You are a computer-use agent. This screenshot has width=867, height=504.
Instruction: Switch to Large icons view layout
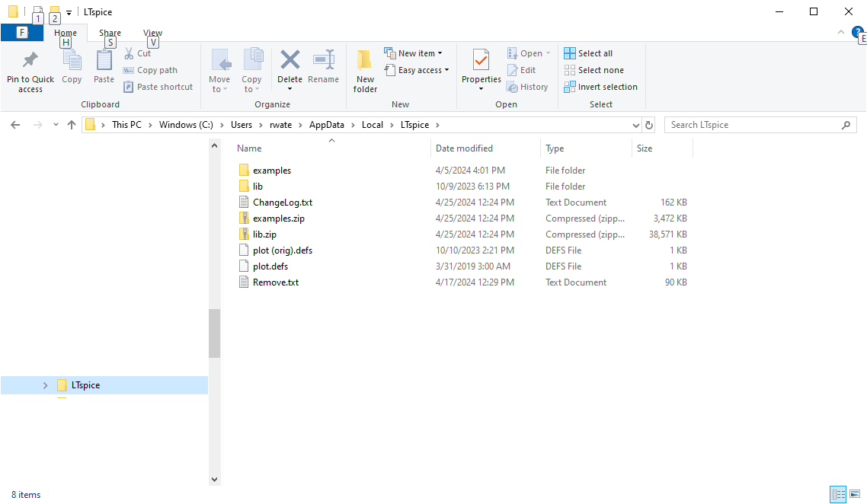(x=855, y=494)
